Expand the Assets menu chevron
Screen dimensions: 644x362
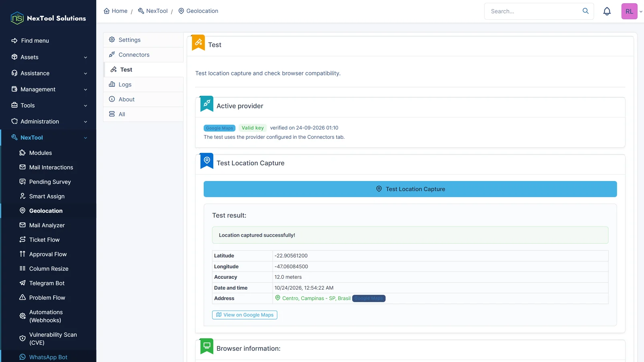tap(85, 58)
